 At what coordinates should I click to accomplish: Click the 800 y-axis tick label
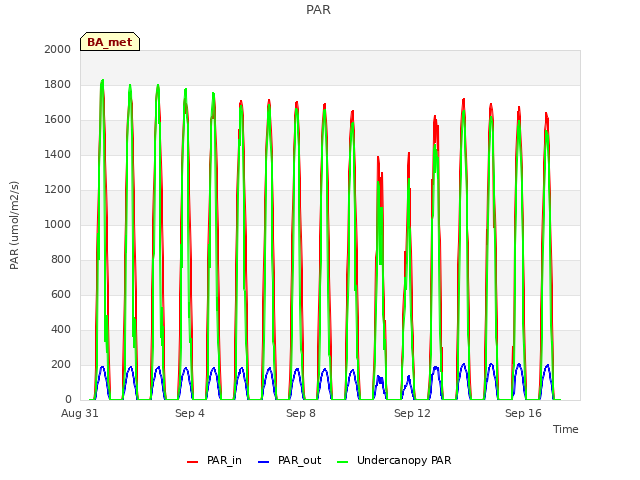[x=61, y=260]
